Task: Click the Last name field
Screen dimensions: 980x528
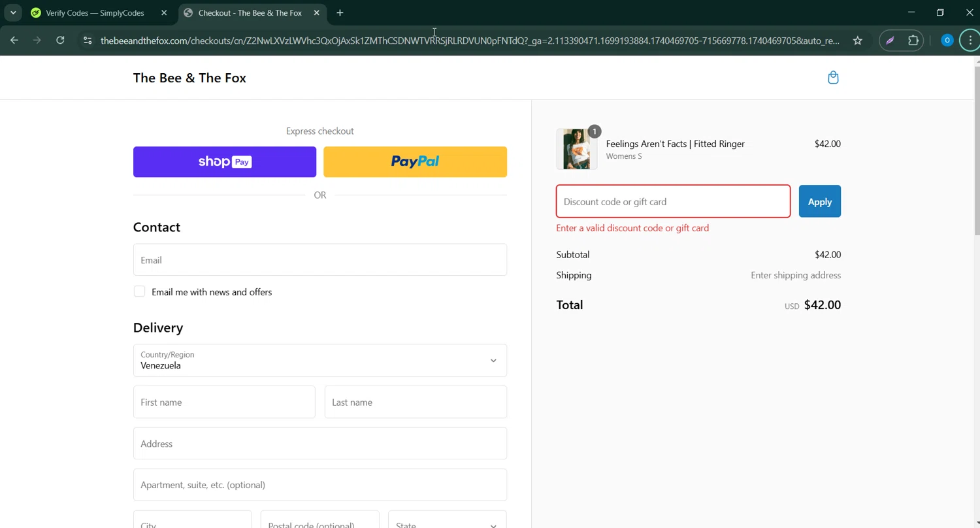Action: pyautogui.click(x=416, y=402)
